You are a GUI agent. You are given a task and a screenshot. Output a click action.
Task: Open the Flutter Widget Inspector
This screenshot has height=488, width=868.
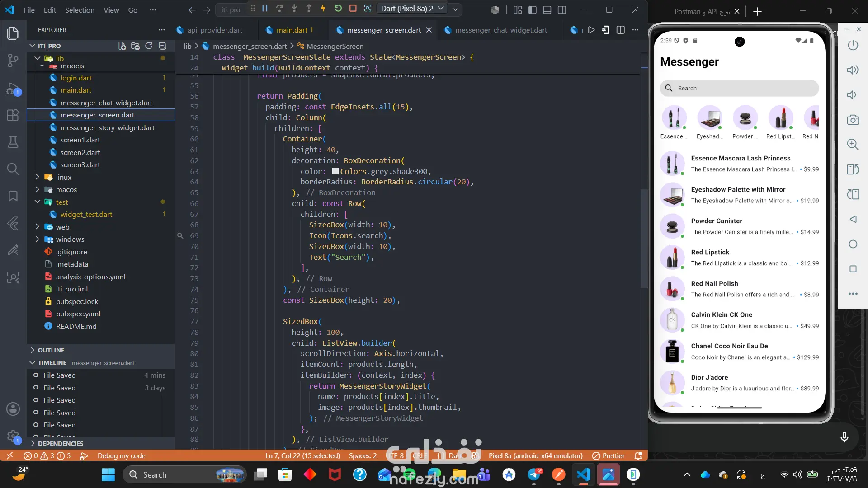tap(368, 8)
